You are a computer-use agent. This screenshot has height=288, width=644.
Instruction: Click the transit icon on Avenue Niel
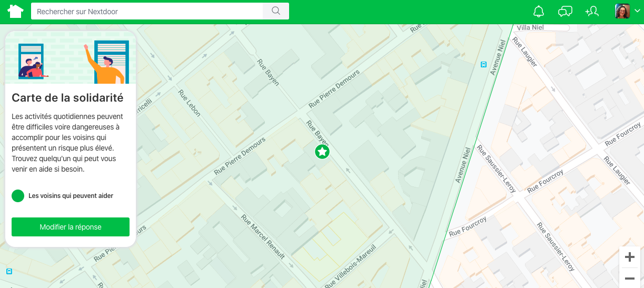(x=483, y=65)
